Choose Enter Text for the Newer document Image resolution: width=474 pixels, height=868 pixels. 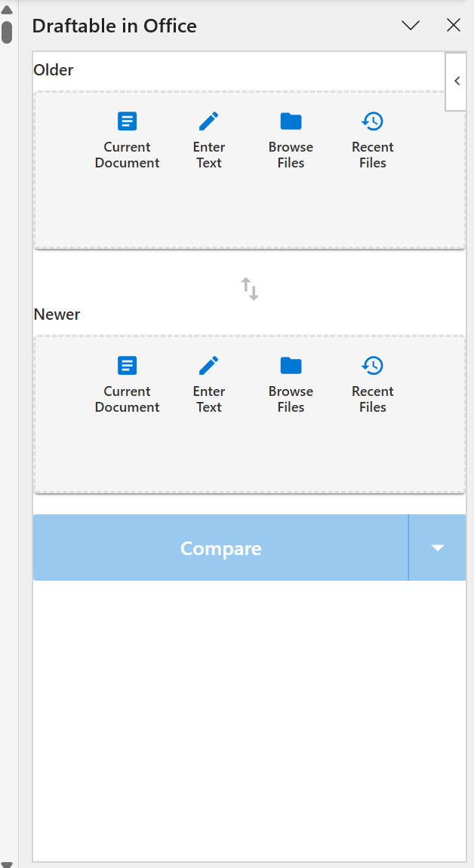(208, 383)
